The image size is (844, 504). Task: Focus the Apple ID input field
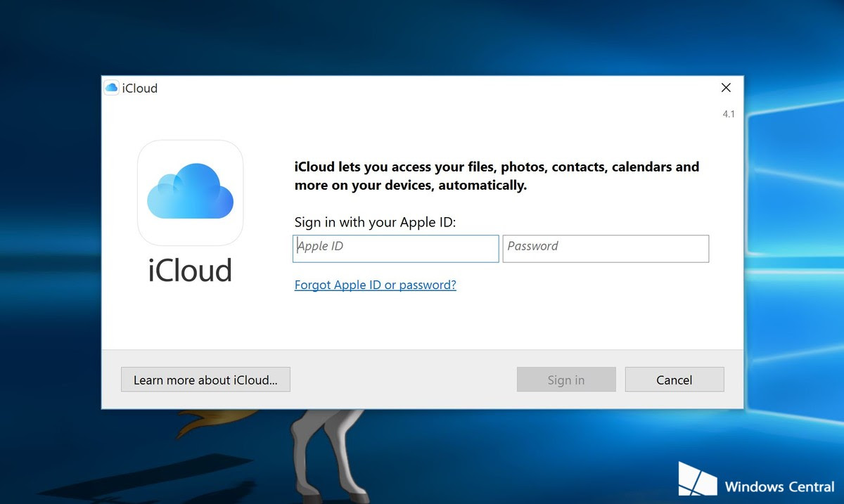(x=395, y=248)
